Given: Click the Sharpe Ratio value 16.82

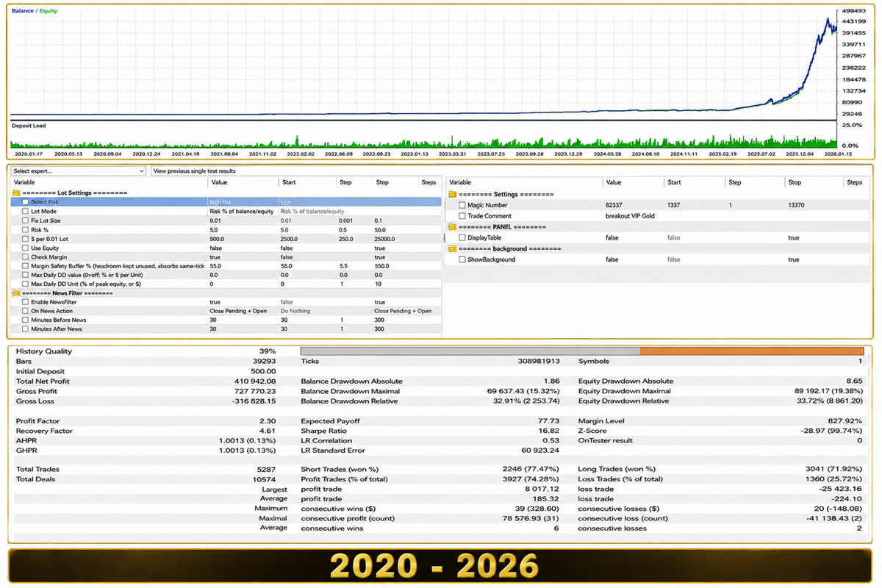Looking at the screenshot, I should (551, 431).
